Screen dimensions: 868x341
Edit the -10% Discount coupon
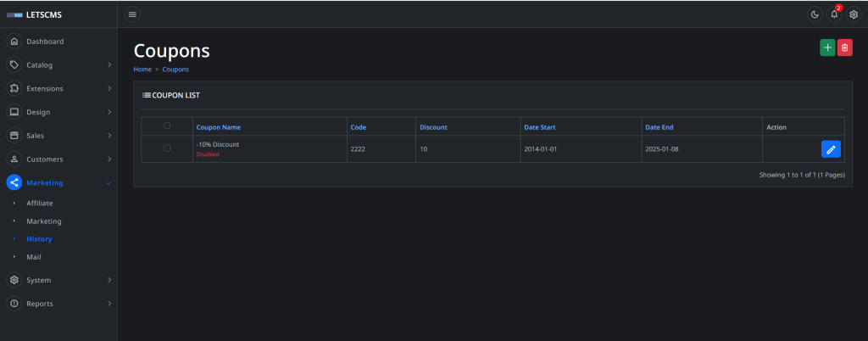[x=831, y=149]
